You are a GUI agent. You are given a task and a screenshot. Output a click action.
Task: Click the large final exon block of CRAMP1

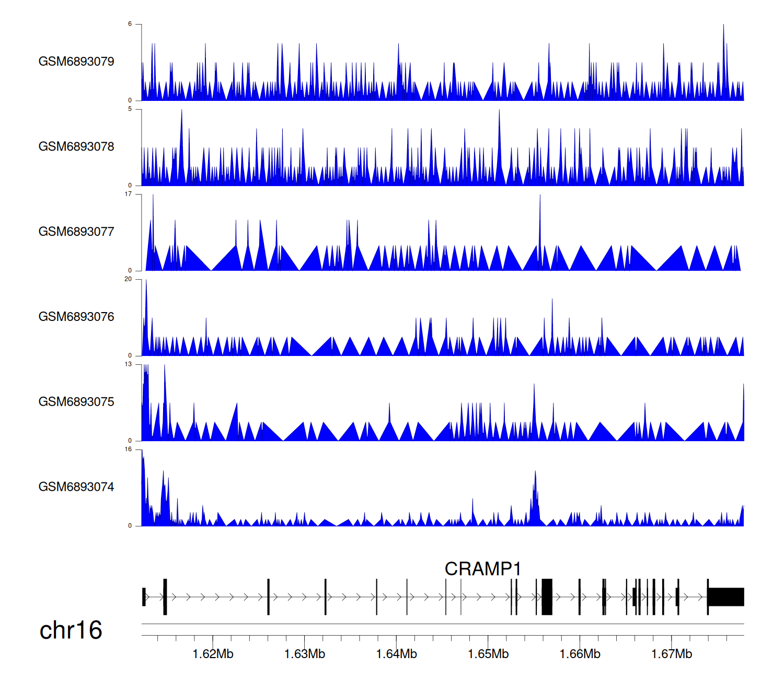click(x=726, y=597)
